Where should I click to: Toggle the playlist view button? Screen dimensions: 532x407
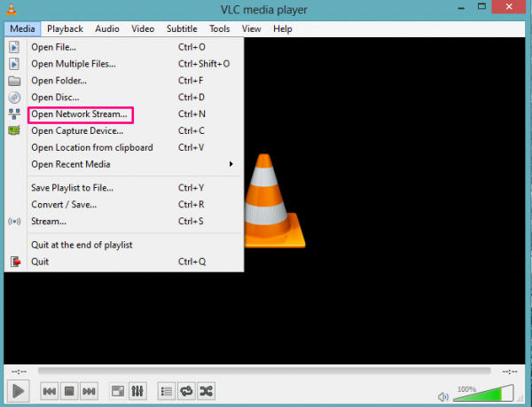point(167,391)
